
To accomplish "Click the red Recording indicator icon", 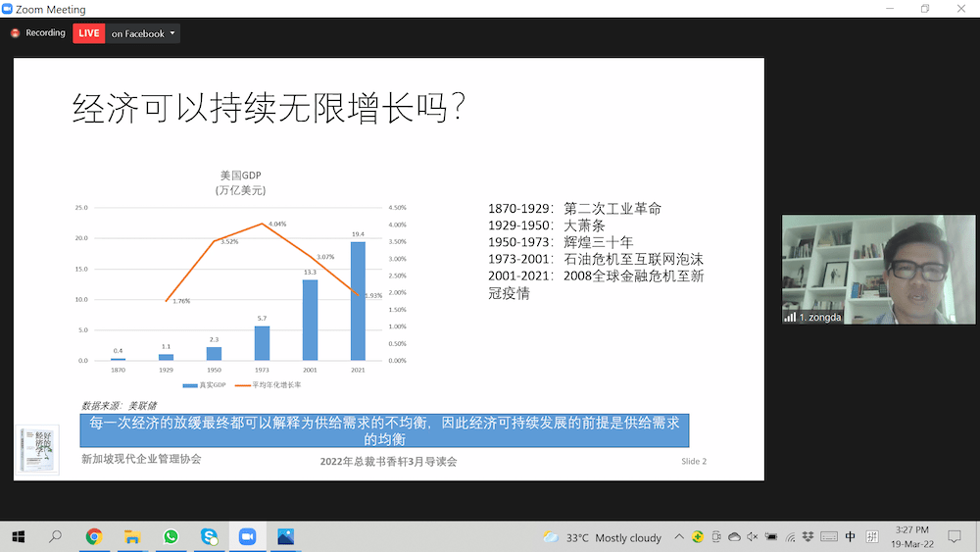I will click(x=16, y=33).
